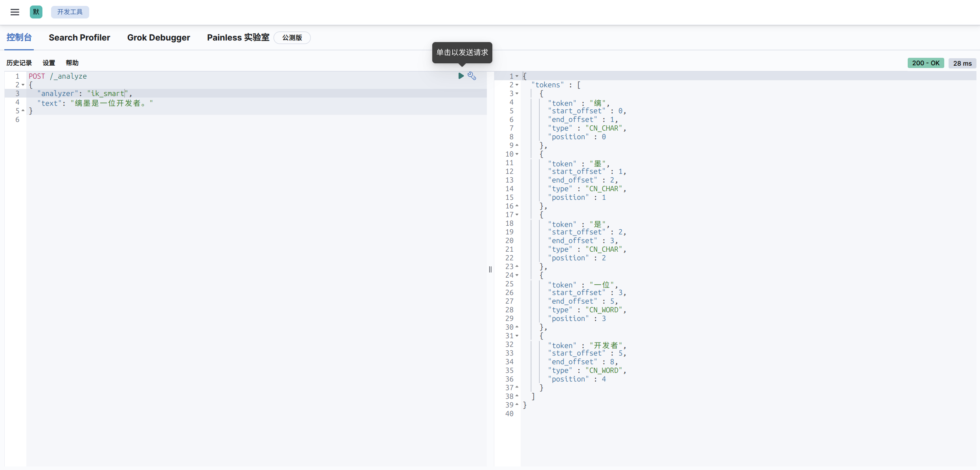Click the green send request play icon
Image resolution: width=980 pixels, height=470 pixels.
pos(461,76)
